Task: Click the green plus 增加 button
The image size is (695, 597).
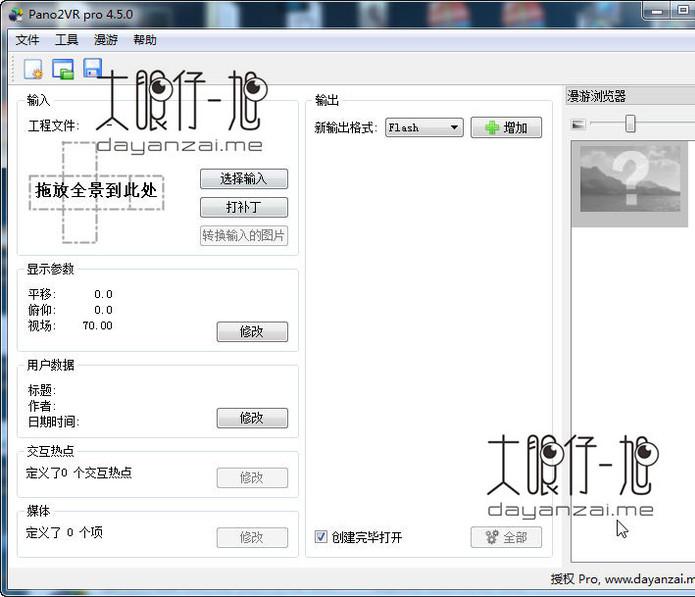Action: [513, 128]
